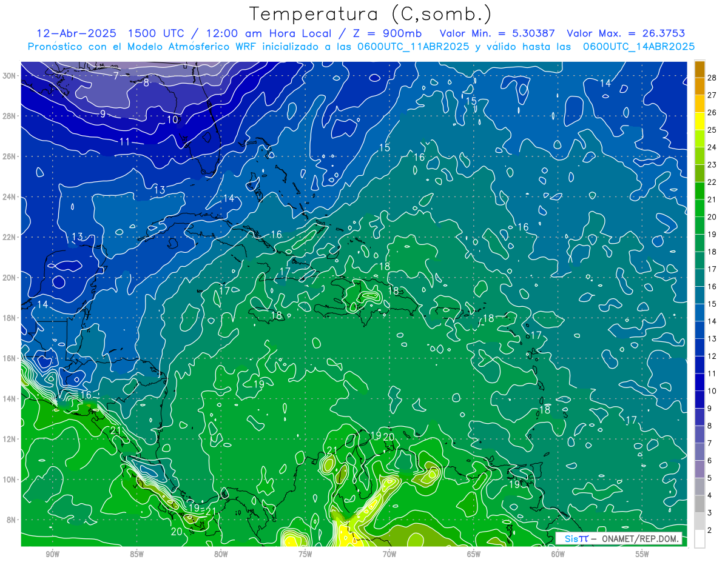The height and width of the screenshot is (562, 728).
Task: Click the '21' colour scale label
Action: [712, 199]
